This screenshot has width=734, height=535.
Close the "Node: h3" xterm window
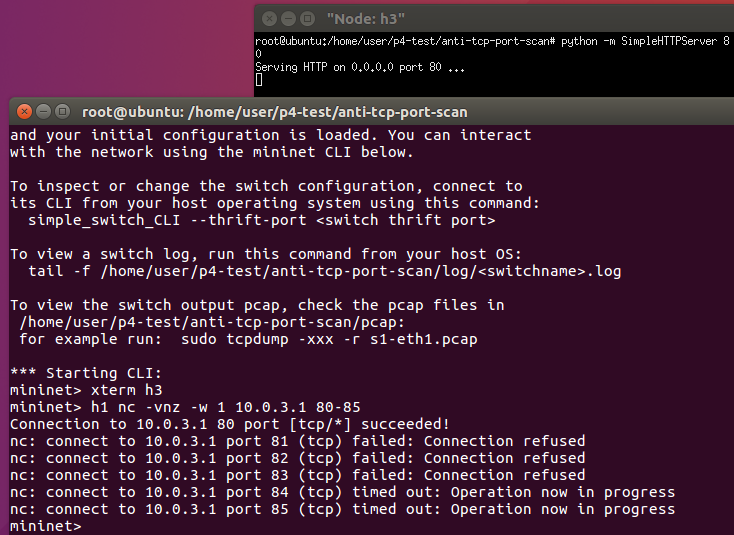(x=269, y=19)
